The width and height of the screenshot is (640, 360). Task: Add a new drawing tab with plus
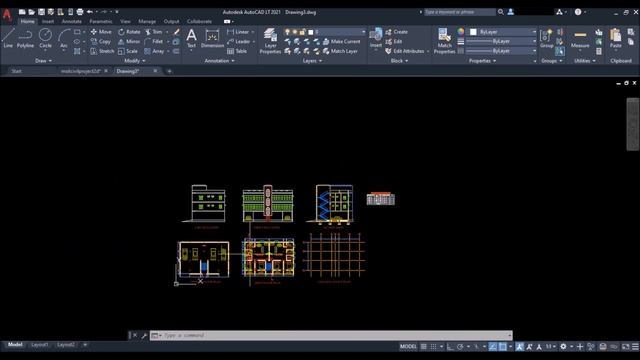coord(169,71)
